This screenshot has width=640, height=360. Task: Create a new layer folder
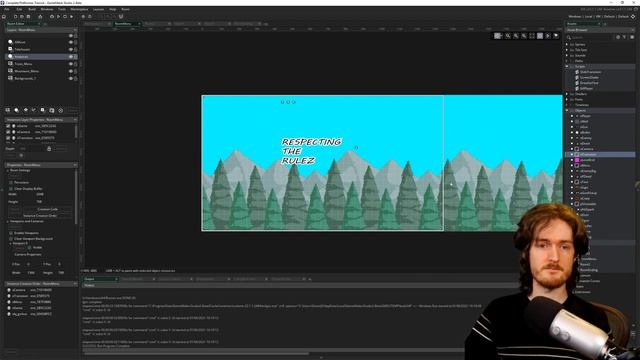51,110
